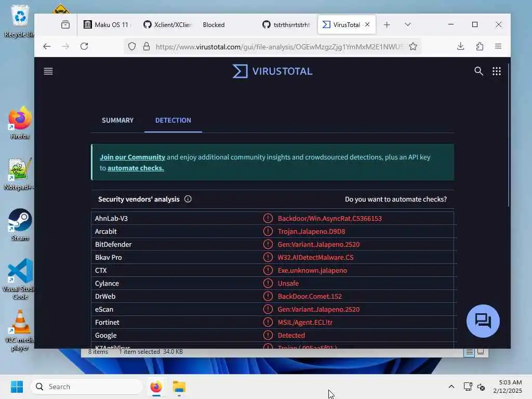Click Do you want to automate checks?

tap(395, 199)
